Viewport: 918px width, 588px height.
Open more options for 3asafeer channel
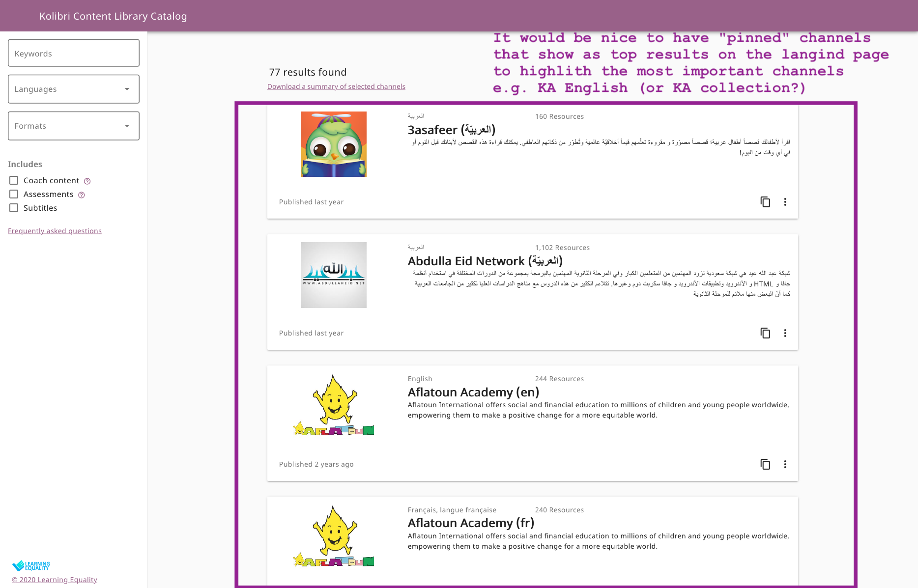click(785, 202)
